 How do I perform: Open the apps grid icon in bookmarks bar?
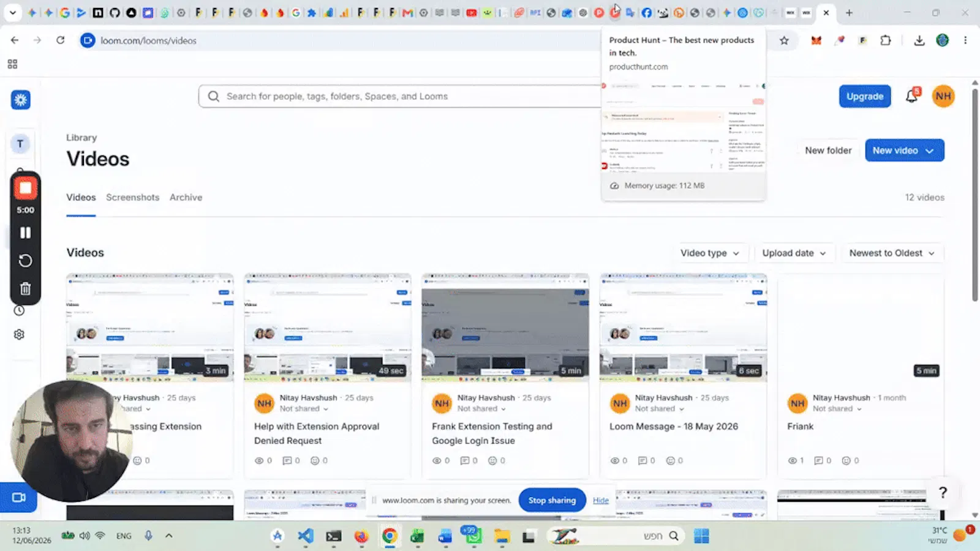point(12,64)
